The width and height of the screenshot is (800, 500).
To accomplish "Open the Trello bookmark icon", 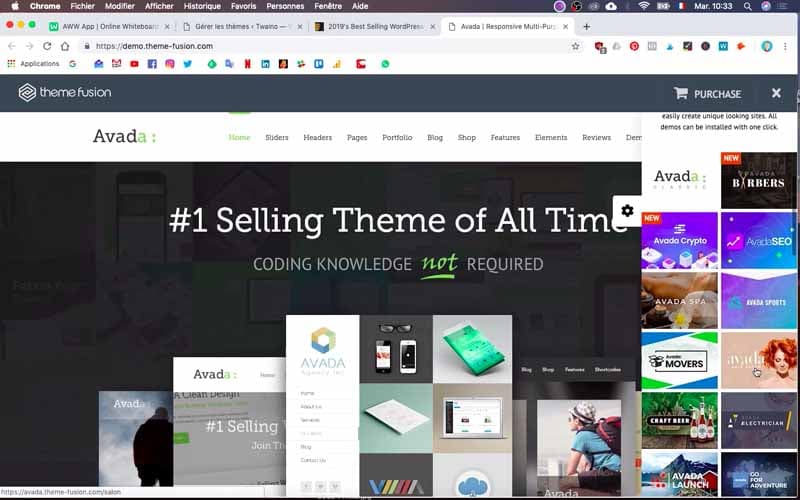I will click(319, 64).
